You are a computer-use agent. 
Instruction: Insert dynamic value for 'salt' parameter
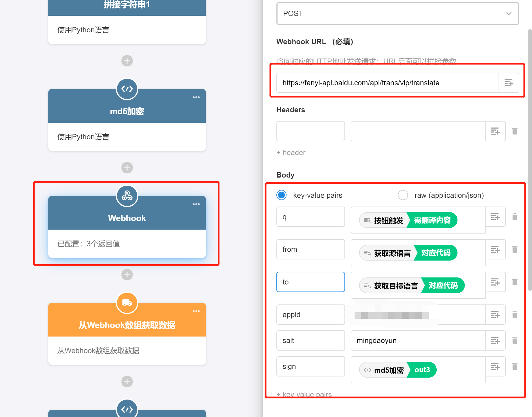pos(495,340)
